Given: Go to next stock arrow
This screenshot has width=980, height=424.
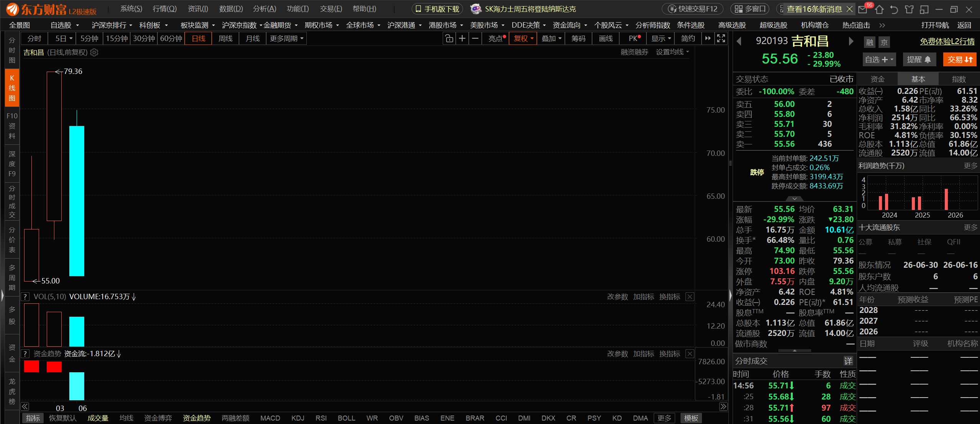Looking at the screenshot, I should 851,41.
